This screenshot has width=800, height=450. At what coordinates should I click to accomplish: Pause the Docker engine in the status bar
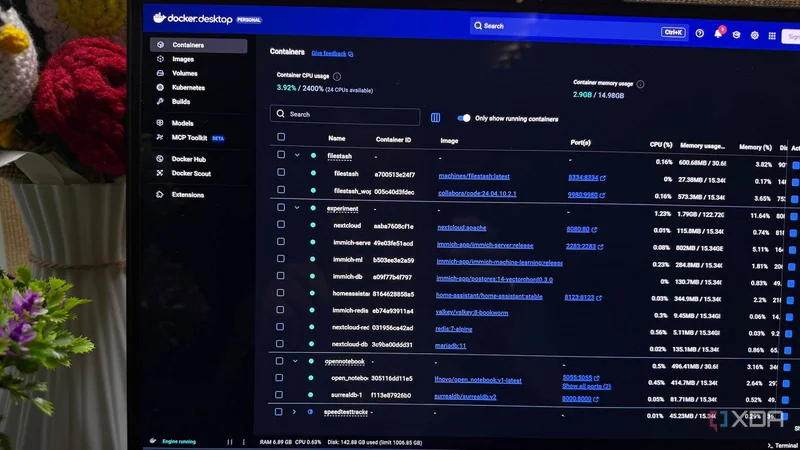tap(230, 442)
